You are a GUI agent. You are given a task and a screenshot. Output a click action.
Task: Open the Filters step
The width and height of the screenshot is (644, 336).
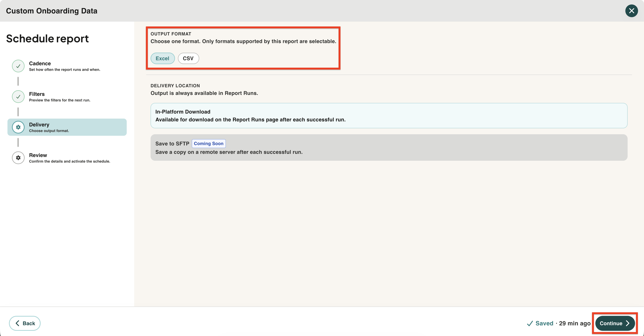pyautogui.click(x=67, y=97)
